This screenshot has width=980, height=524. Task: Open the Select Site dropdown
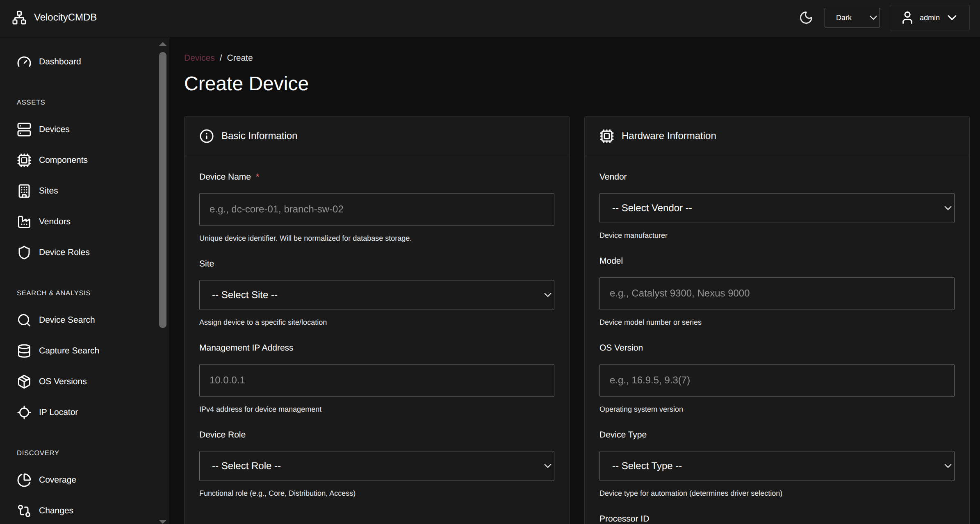tap(376, 295)
